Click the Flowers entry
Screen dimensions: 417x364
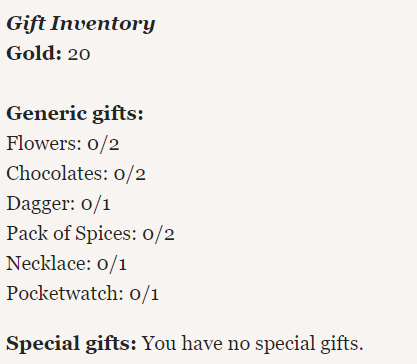tap(63, 144)
